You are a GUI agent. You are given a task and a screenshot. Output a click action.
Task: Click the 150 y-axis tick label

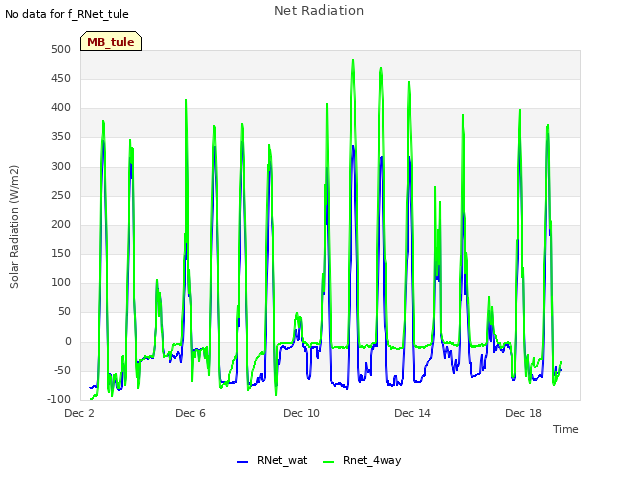click(61, 253)
